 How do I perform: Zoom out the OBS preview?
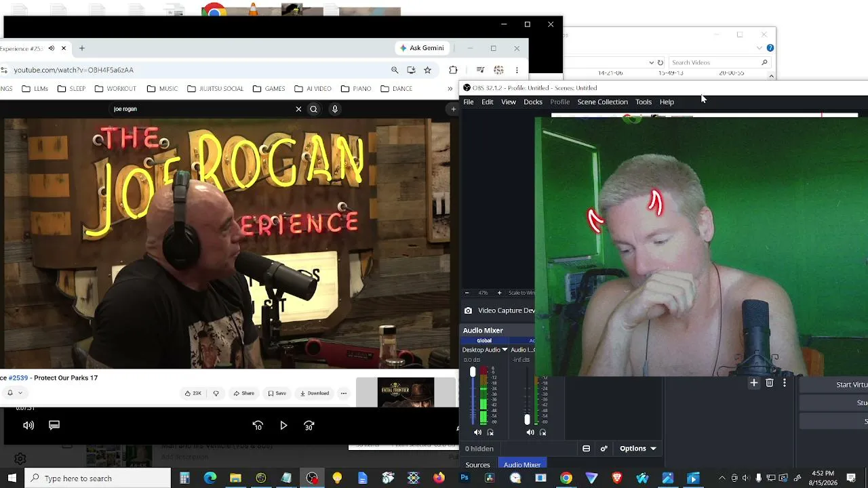(x=467, y=293)
